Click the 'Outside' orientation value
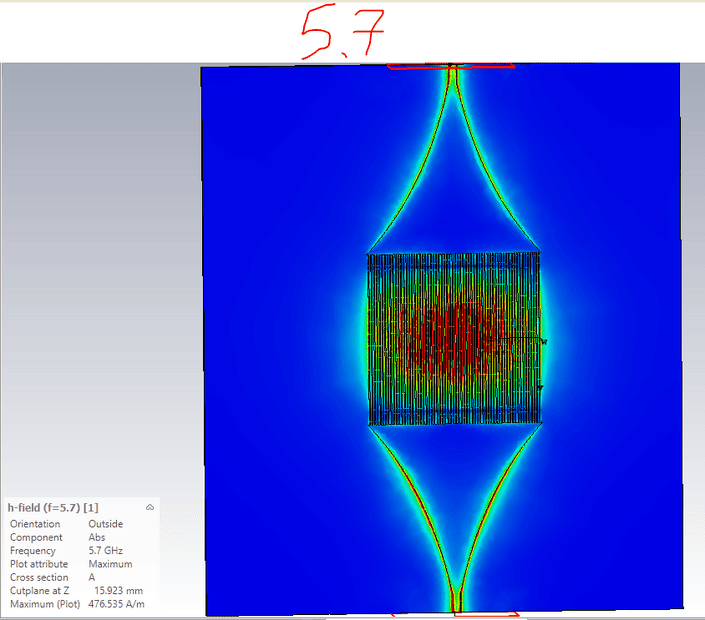The height and width of the screenshot is (620, 705). pos(106,524)
